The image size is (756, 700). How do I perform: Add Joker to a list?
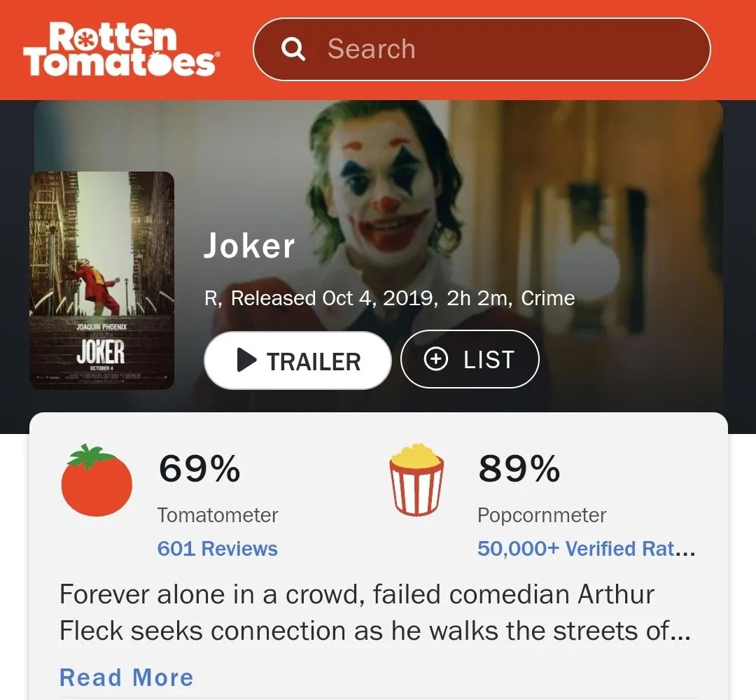pos(470,359)
